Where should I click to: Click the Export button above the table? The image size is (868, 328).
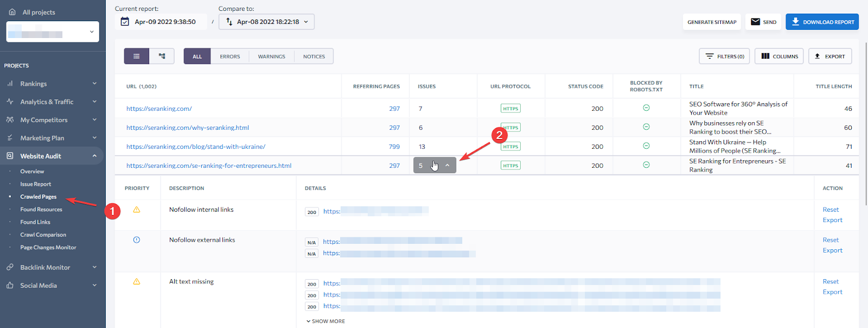830,56
